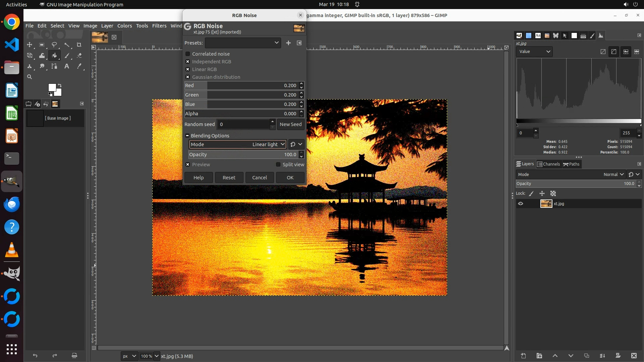Pick the Paintbrush tool
Image resolution: width=644 pixels, height=362 pixels.
click(67, 56)
